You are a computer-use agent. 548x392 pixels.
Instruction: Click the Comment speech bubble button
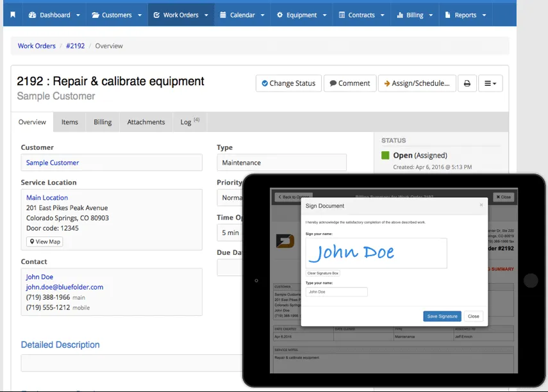pyautogui.click(x=350, y=83)
